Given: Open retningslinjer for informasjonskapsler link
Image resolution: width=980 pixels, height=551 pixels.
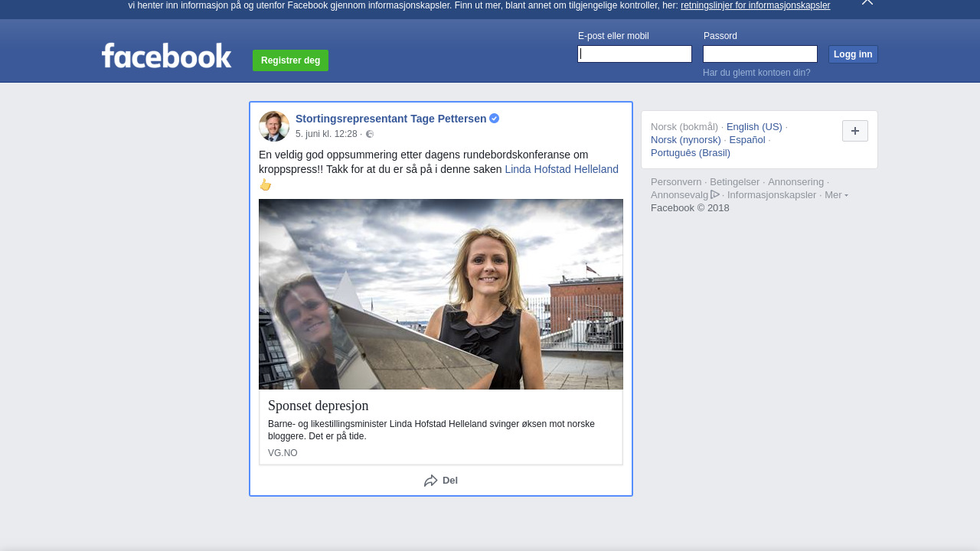Looking at the screenshot, I should 755,5.
